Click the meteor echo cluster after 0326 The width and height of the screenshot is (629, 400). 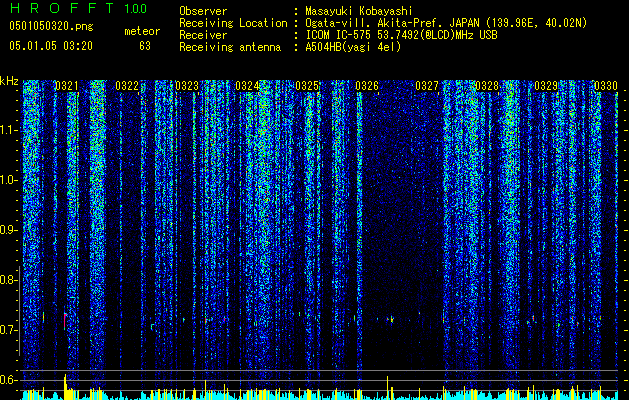click(x=390, y=320)
